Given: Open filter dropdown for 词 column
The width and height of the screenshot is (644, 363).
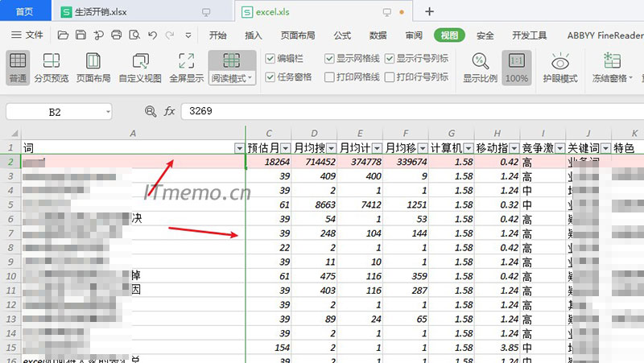Looking at the screenshot, I should [x=239, y=148].
